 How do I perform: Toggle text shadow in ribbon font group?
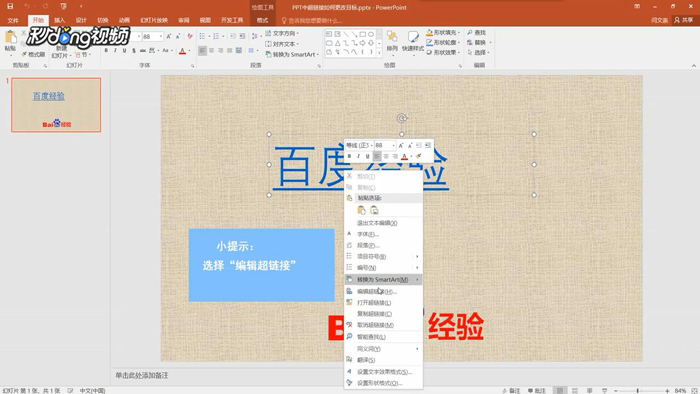pyautogui.click(x=133, y=50)
